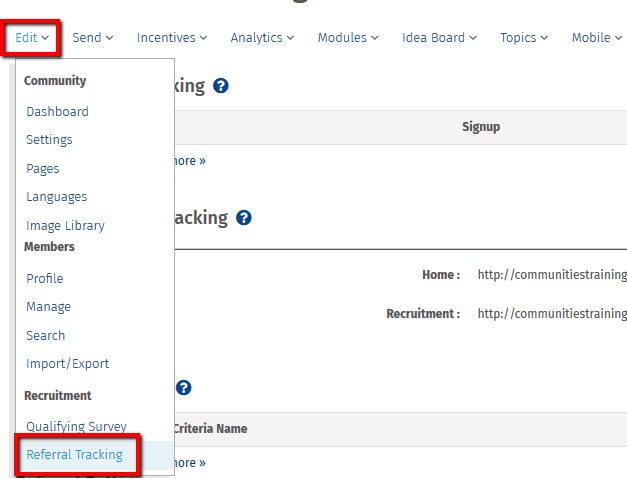
Task: Click the Criteria Name column header
Action: pyautogui.click(x=211, y=429)
